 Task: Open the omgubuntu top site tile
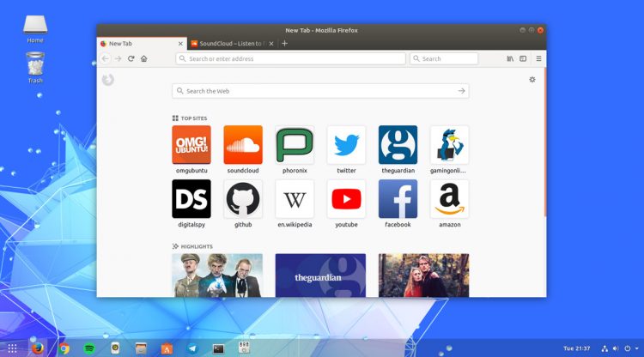(x=191, y=145)
